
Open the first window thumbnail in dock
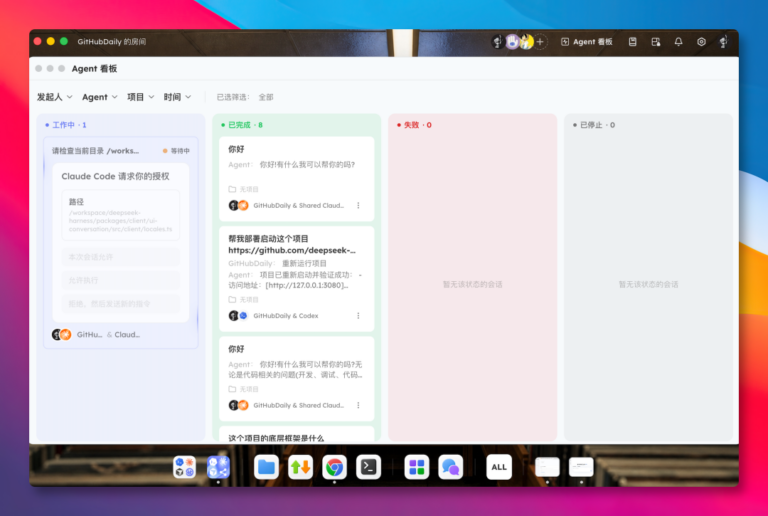pyautogui.click(x=547, y=467)
